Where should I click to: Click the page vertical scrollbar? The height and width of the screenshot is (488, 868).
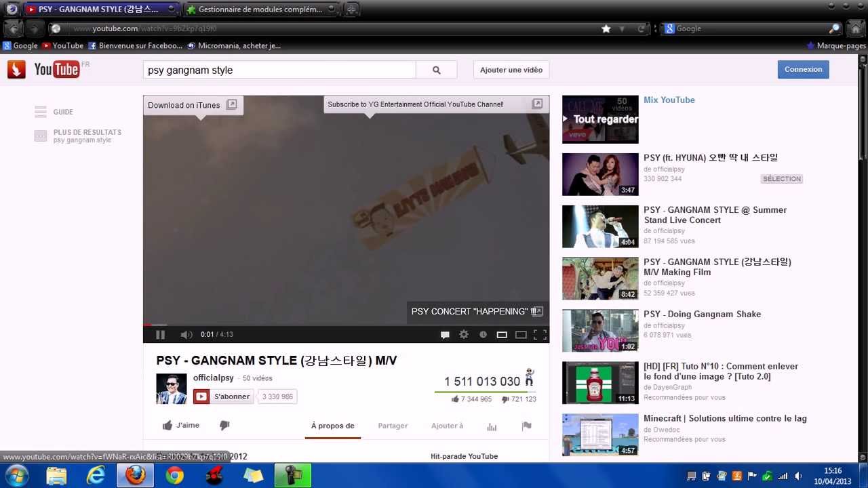coord(863,258)
